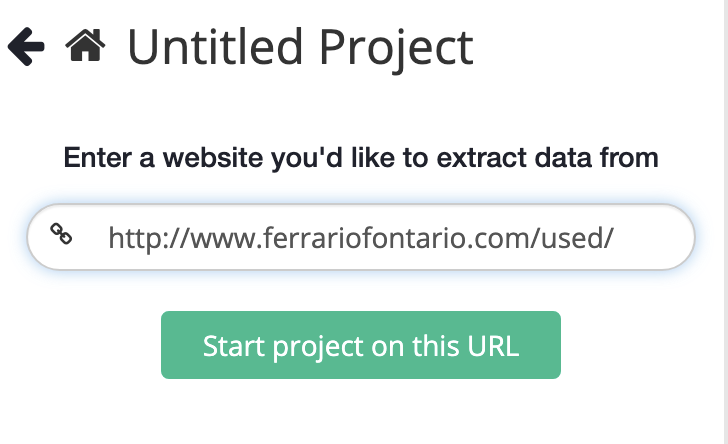Image resolution: width=728 pixels, height=444 pixels.
Task: Select the small chain icon left of URL
Action: point(61,236)
